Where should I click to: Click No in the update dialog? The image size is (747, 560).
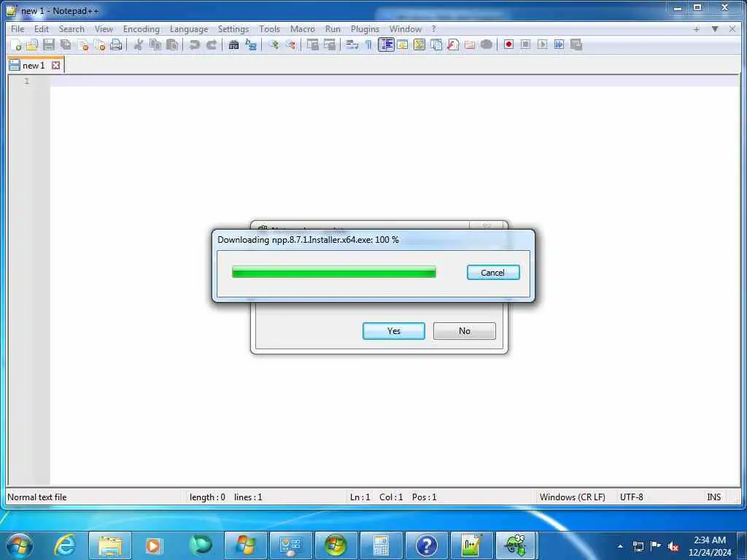coord(465,331)
